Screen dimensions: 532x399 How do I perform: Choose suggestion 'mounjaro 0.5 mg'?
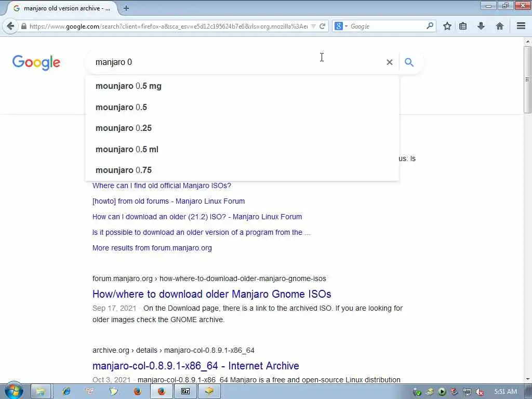[x=242, y=86]
